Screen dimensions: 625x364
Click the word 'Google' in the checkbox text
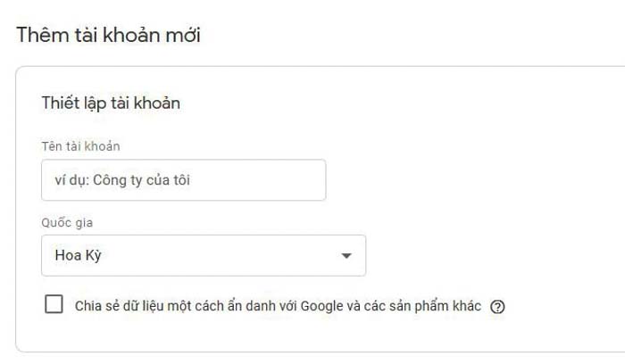click(x=321, y=306)
